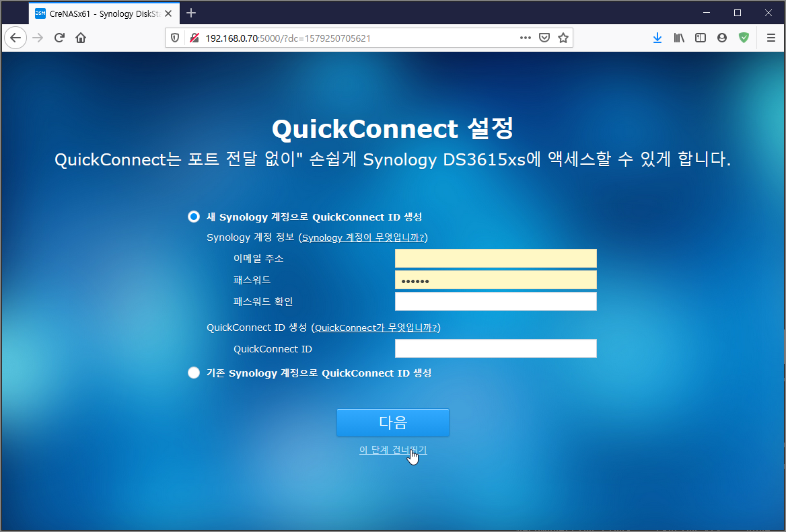Open the Firefox hamburger menu

click(x=771, y=38)
